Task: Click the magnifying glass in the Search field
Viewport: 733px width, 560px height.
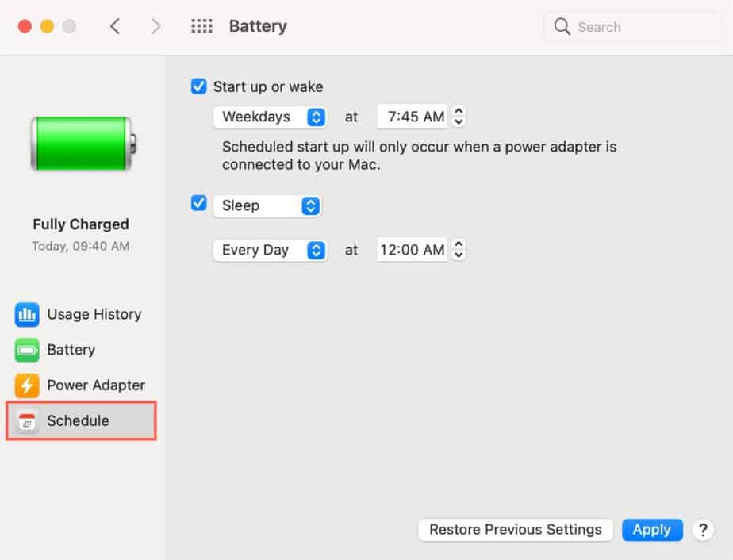Action: (562, 26)
